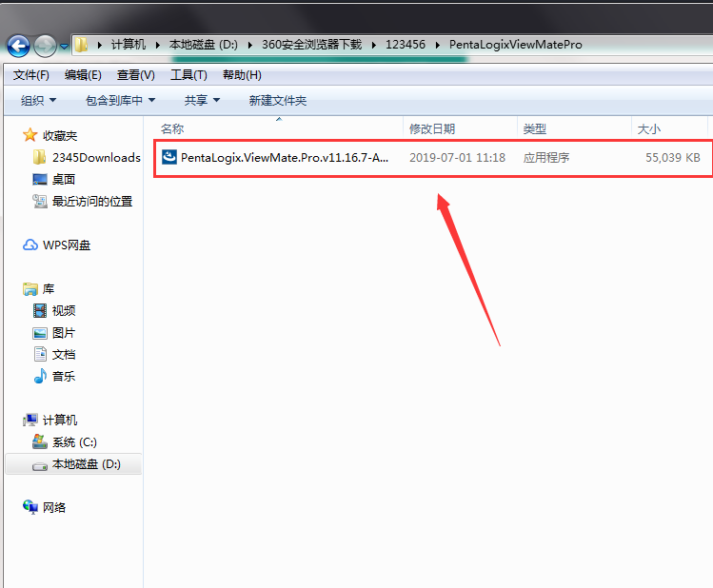
Task: Select 计算机 in the navigation tree
Action: tap(60, 421)
